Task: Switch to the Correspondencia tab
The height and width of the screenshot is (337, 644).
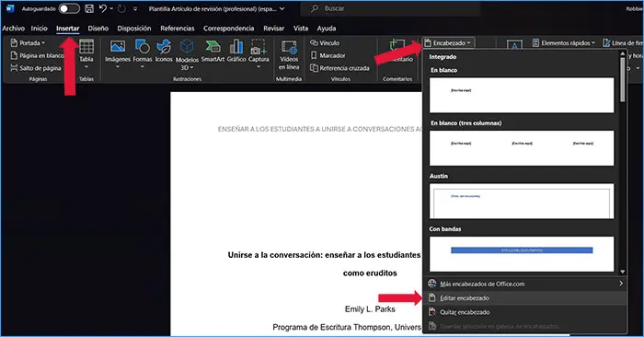Action: tap(229, 29)
